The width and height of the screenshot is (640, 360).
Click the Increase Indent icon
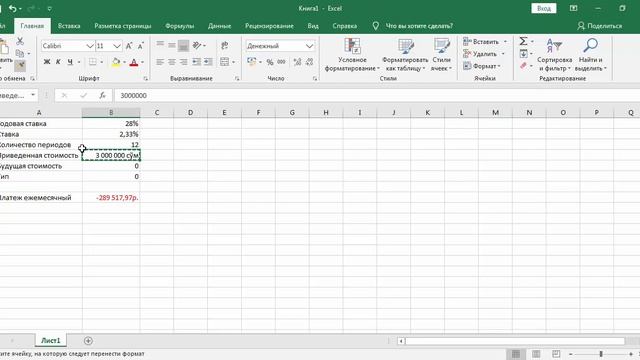point(208,62)
